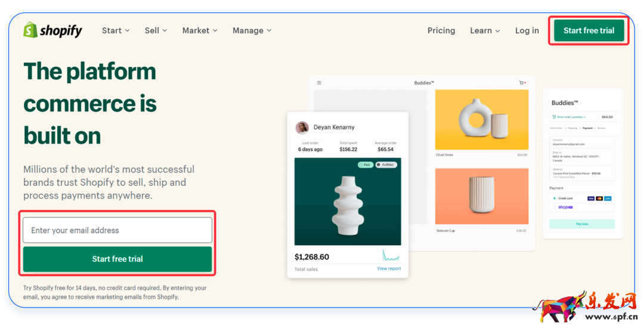Click the cart icon in Buddies storefront header
This screenshot has width=644, height=329.
tap(522, 83)
